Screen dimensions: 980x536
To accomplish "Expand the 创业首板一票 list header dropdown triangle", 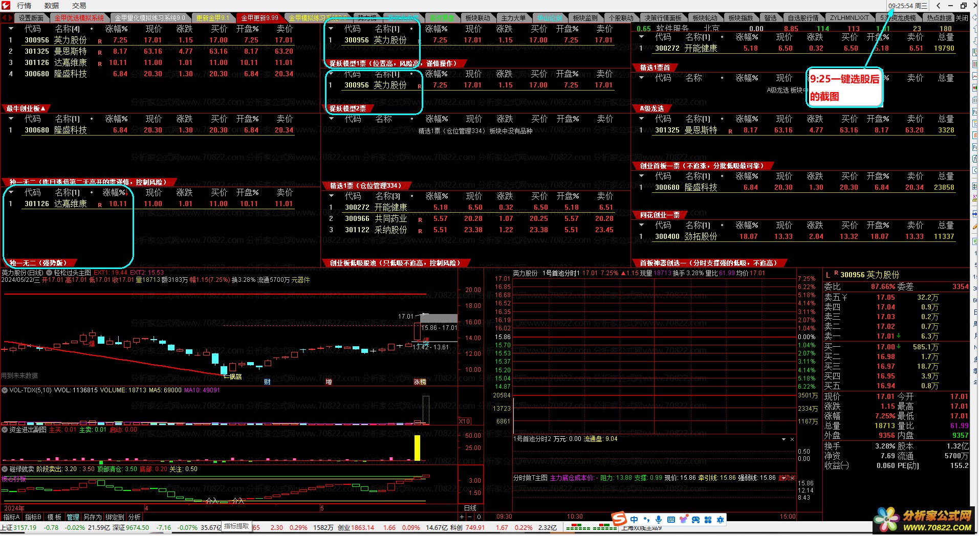I will click(642, 176).
